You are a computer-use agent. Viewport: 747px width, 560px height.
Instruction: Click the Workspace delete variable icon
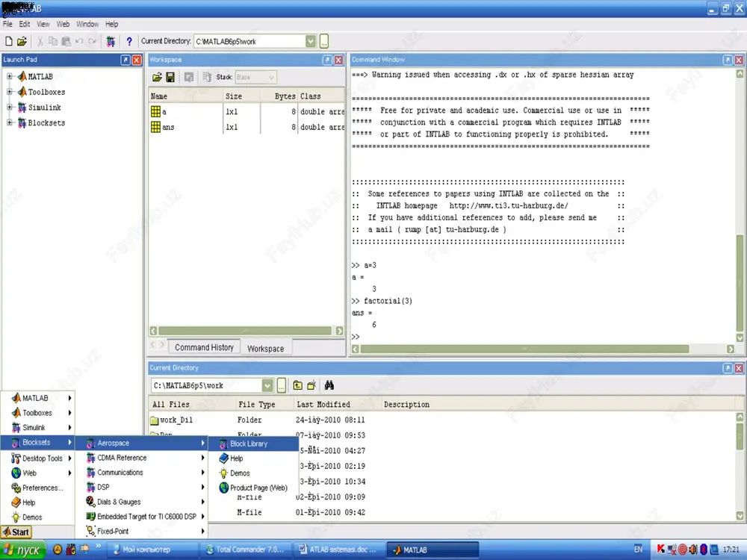207,77
